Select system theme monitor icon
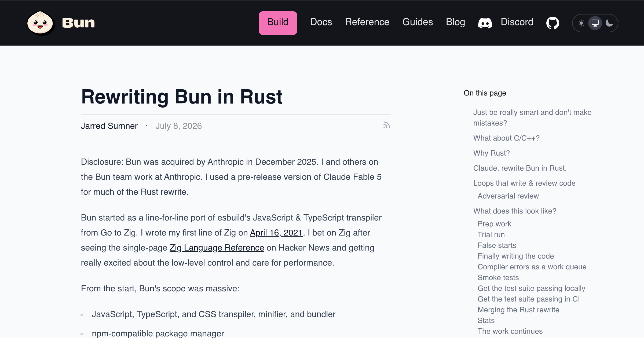Screen dimensions: 644x338 point(595,23)
